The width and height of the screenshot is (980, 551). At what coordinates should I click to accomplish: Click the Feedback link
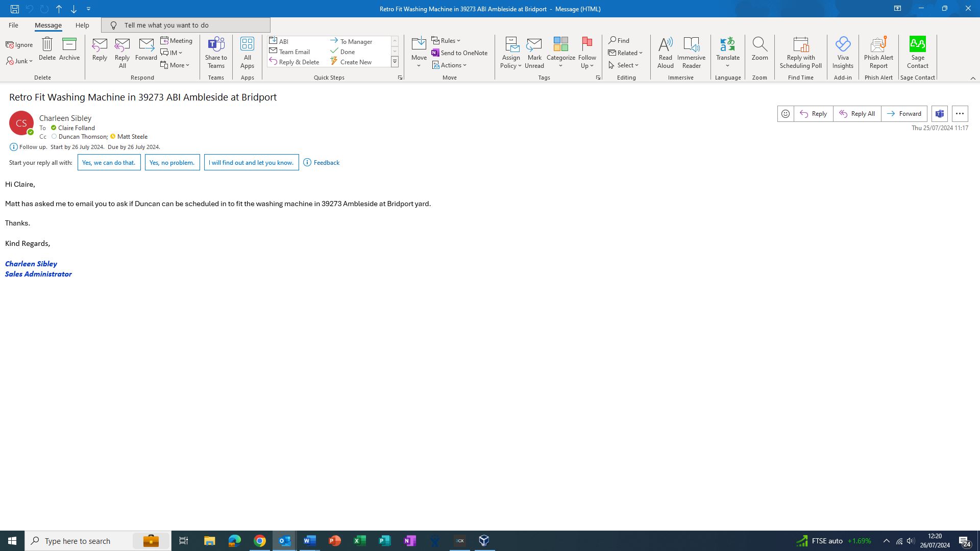[x=326, y=163]
